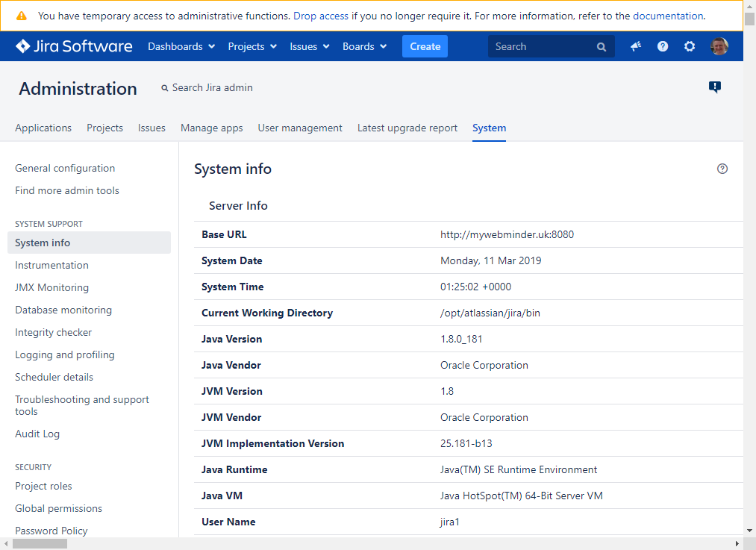Viewport: 756px width, 550px height.
Task: Click the warning triangle icon in banner
Action: tap(21, 16)
